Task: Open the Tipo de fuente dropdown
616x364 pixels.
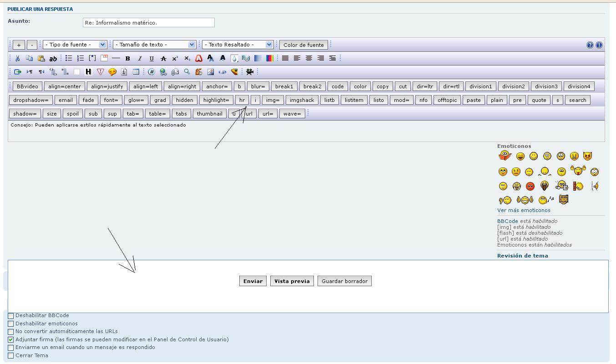Action: (x=75, y=45)
